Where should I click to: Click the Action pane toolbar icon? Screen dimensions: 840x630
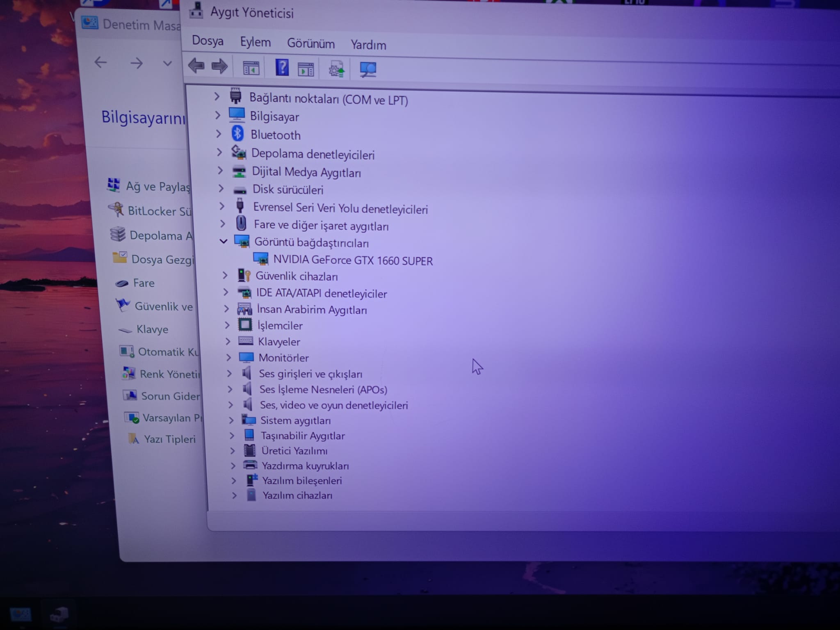(x=306, y=69)
